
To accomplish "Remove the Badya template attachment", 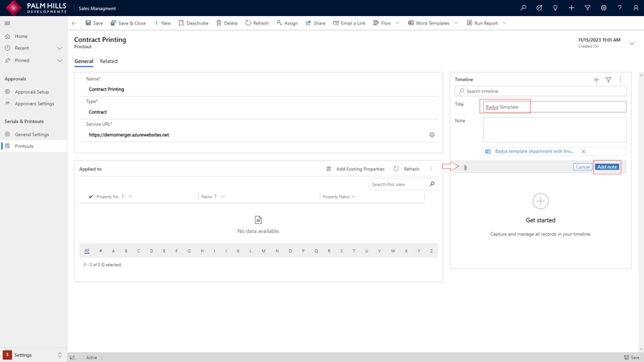I will 583,152.
